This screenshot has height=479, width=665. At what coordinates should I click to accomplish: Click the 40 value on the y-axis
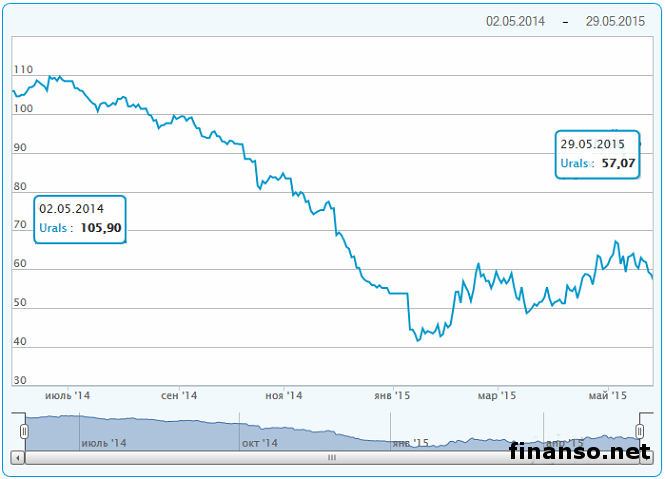(20, 342)
